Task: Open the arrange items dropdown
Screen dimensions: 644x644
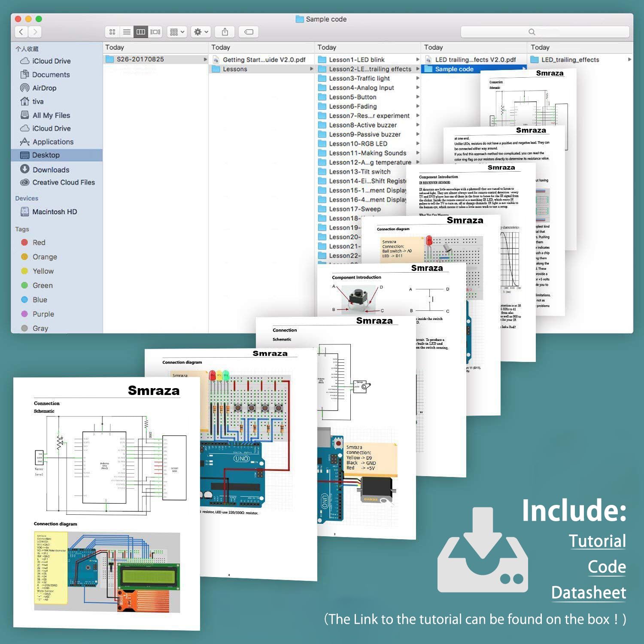Action: point(177,32)
